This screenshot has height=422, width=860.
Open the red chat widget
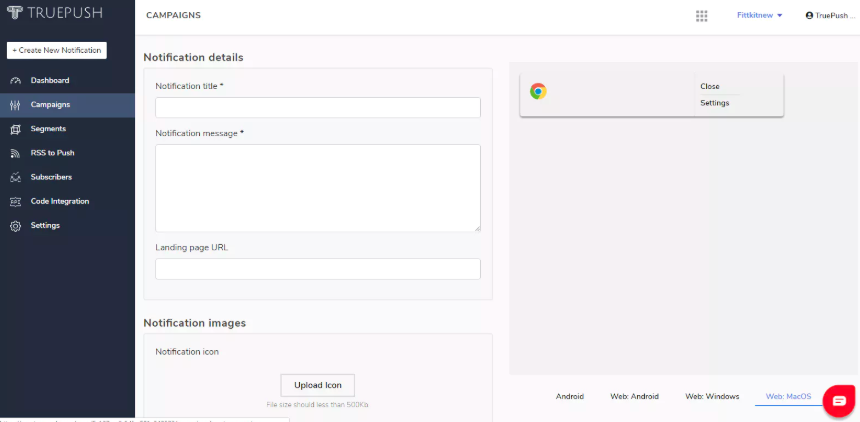[x=839, y=401]
